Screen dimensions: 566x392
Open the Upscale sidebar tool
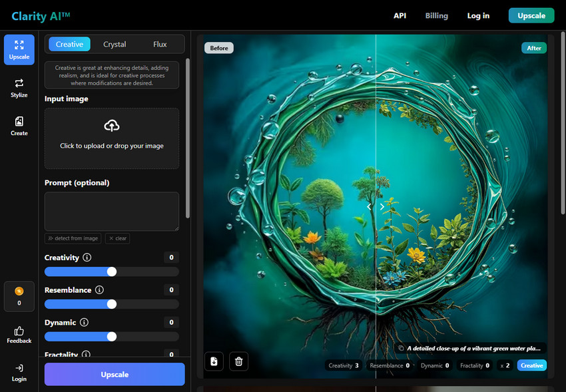pyautogui.click(x=19, y=50)
